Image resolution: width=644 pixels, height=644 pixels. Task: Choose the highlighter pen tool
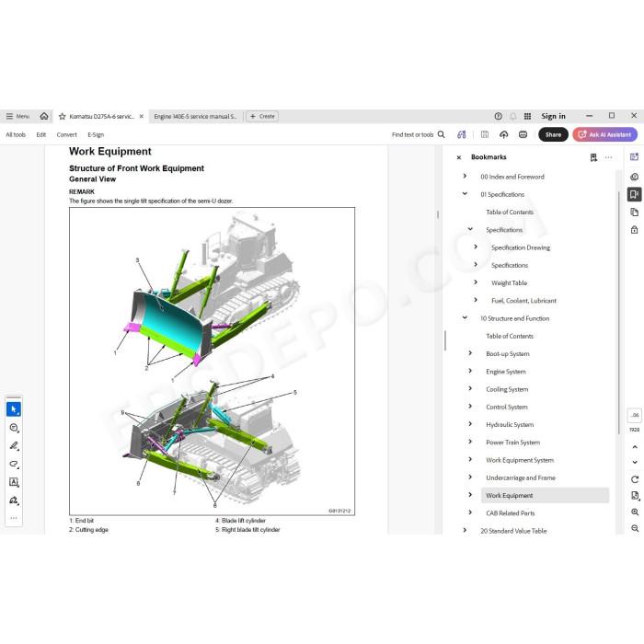14,445
